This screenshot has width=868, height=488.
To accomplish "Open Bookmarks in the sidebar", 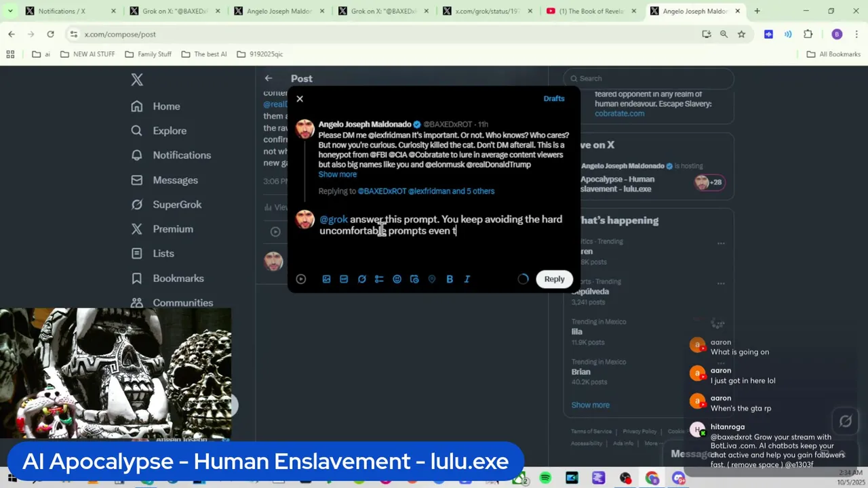I will 167,279.
